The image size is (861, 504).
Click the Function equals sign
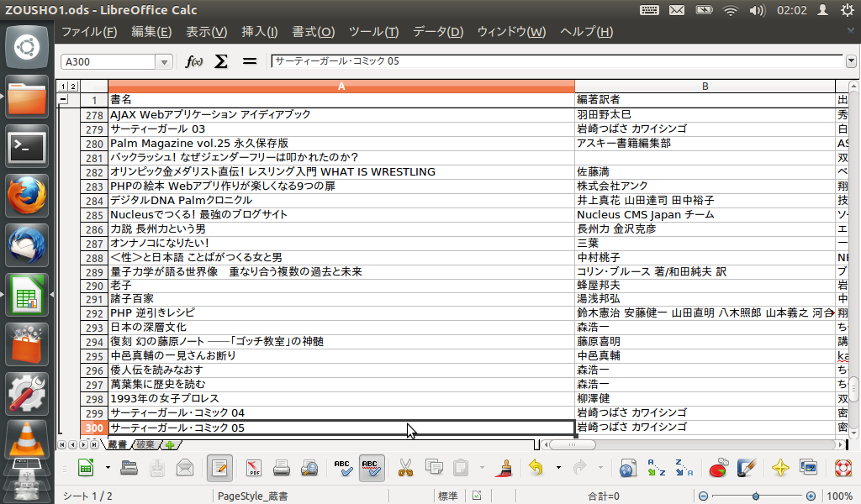(x=250, y=61)
